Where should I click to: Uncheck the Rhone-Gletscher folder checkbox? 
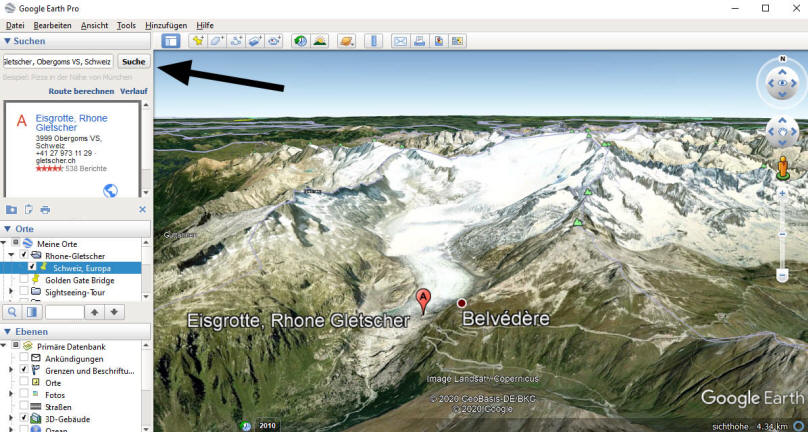24,256
